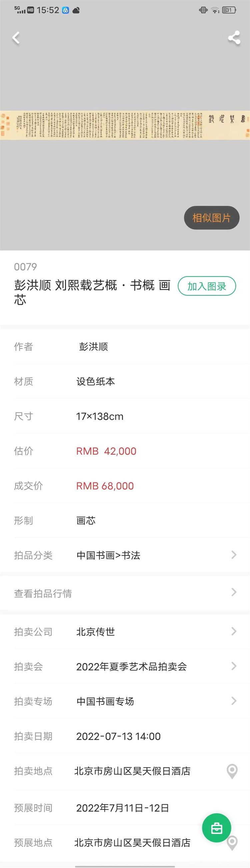This screenshot has width=250, height=868.
Task: Tap the battery indicator in status bar
Action: point(229,10)
